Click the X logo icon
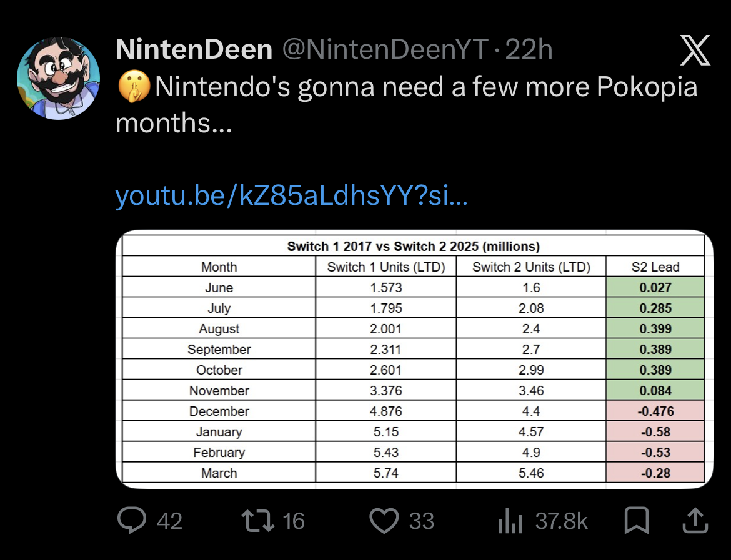The width and height of the screenshot is (731, 560). (x=695, y=51)
